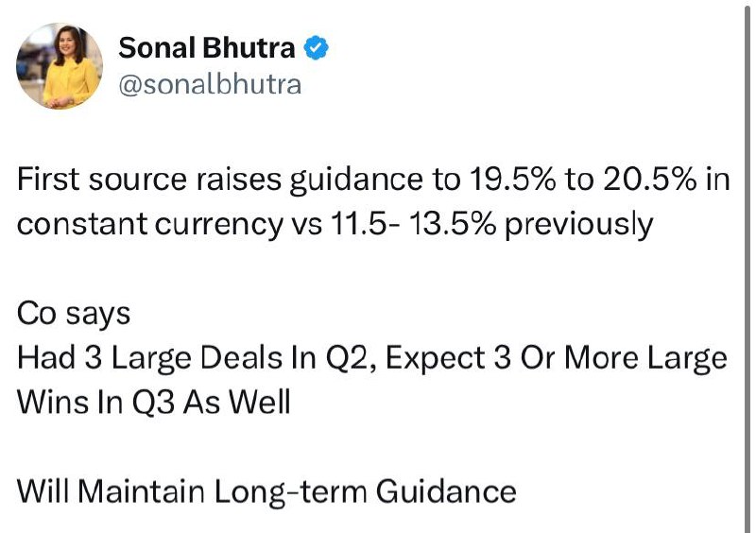This screenshot has width=756, height=533.
Task: Click the @sonalbhutra handle
Action: coord(210,84)
